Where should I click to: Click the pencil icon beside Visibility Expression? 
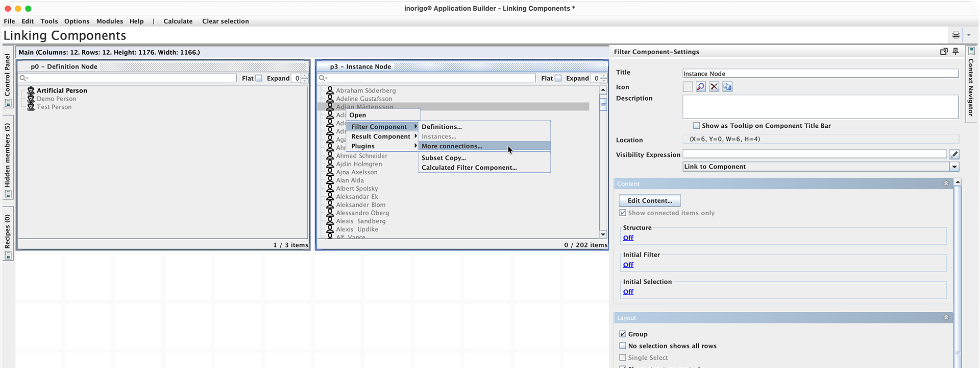[x=954, y=154]
